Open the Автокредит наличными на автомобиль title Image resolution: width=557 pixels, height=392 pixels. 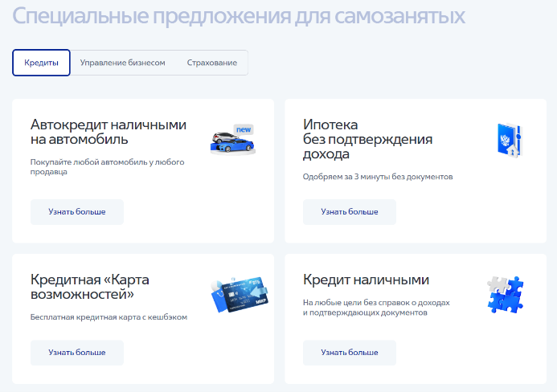(109, 132)
